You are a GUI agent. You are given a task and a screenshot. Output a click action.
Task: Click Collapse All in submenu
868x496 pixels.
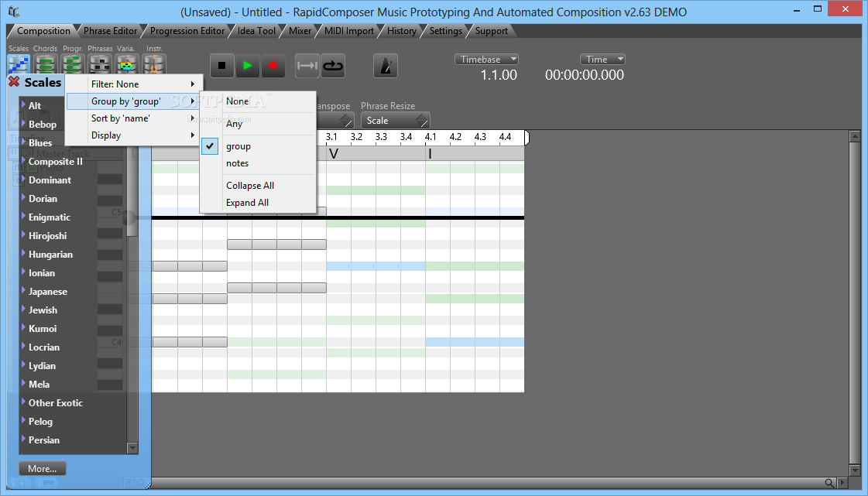click(258, 185)
